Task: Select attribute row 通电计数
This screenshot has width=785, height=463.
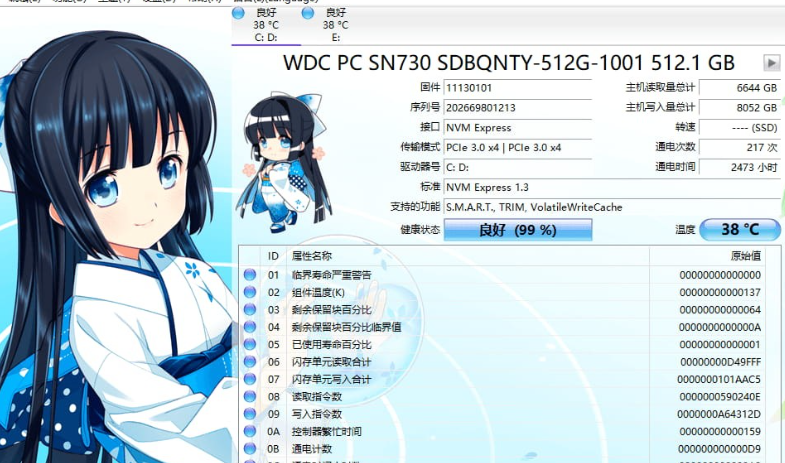Action: [x=502, y=448]
